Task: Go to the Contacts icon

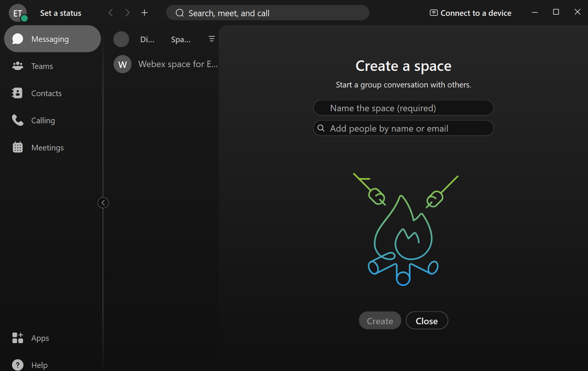Action: click(x=17, y=93)
